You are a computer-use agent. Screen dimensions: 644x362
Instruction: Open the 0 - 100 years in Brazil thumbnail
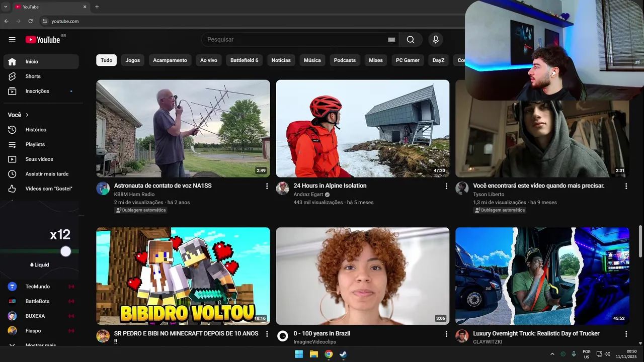pyautogui.click(x=363, y=276)
